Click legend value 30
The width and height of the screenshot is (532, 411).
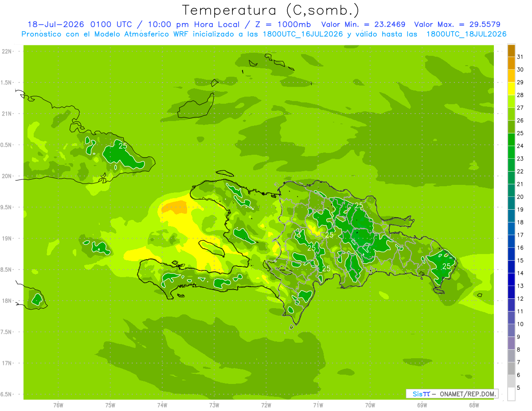click(520, 70)
